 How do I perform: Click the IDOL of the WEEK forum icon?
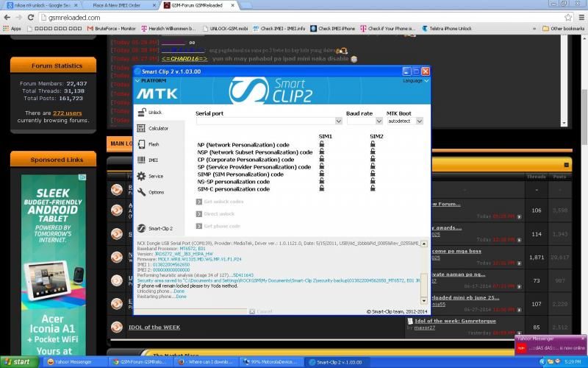[x=117, y=327]
